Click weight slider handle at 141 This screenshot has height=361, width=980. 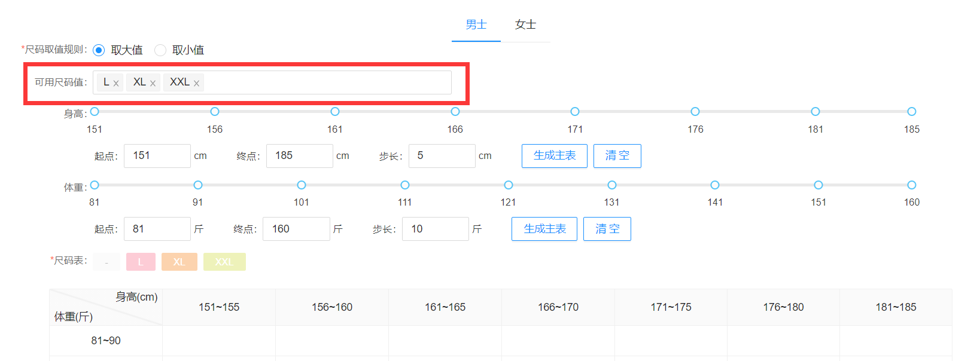[x=715, y=185]
